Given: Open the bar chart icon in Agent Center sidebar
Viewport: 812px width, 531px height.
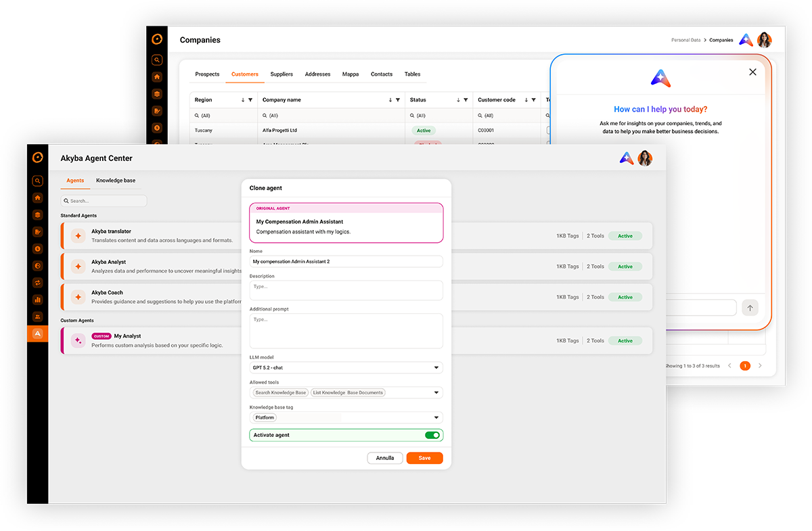Looking at the screenshot, I should (x=38, y=300).
